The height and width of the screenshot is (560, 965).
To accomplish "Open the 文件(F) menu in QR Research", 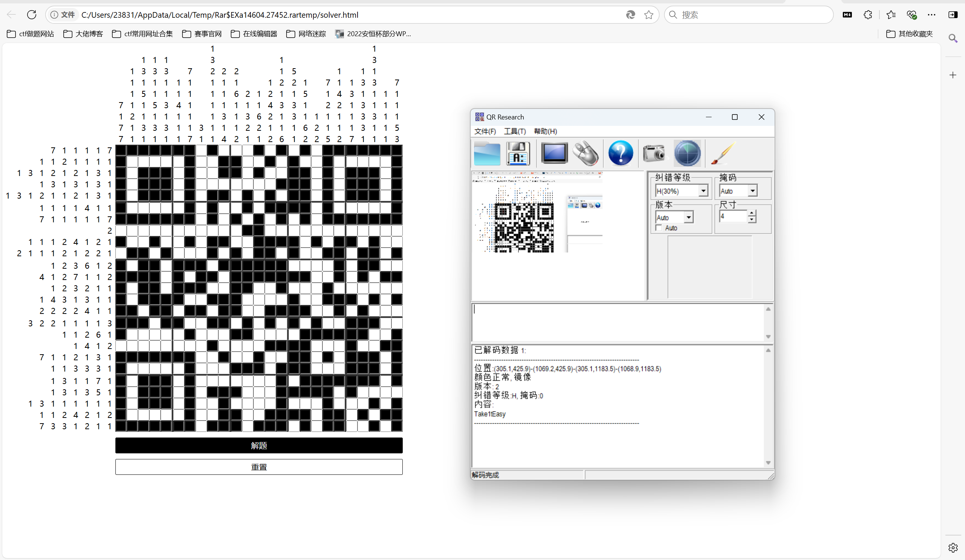I will coord(485,131).
